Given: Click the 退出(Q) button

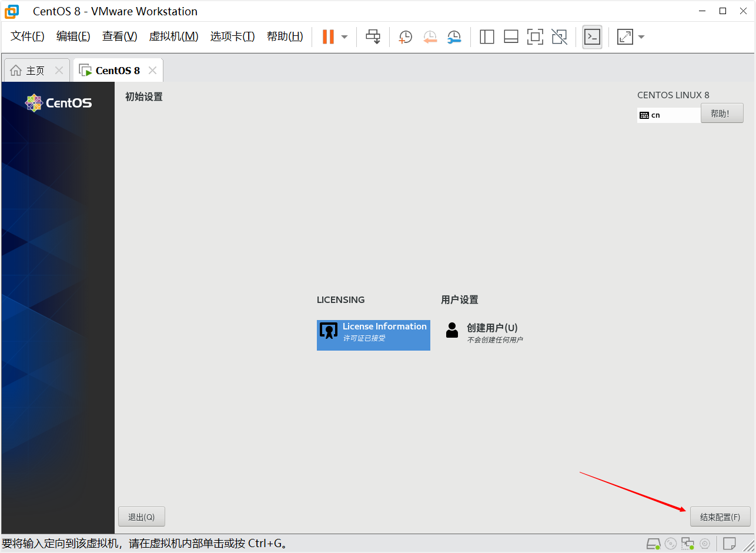Looking at the screenshot, I should coord(142,517).
